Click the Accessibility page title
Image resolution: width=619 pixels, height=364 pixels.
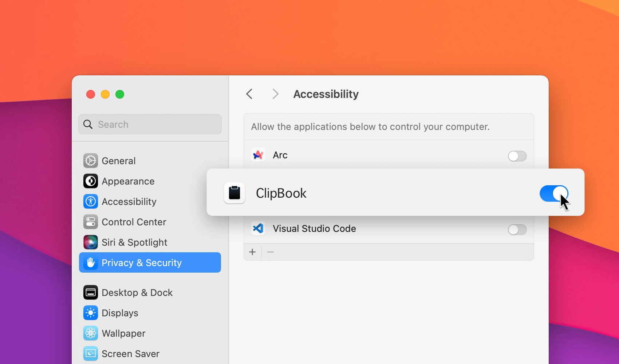point(326,94)
